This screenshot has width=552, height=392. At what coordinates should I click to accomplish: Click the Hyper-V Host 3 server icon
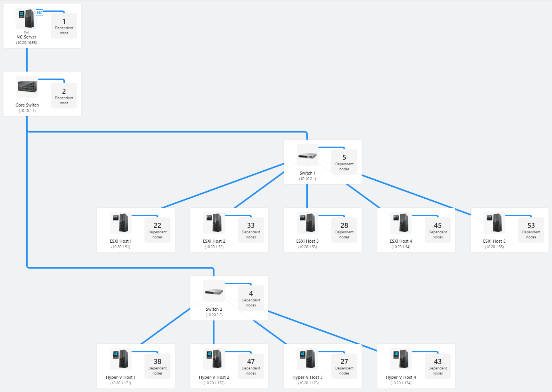pyautogui.click(x=307, y=359)
